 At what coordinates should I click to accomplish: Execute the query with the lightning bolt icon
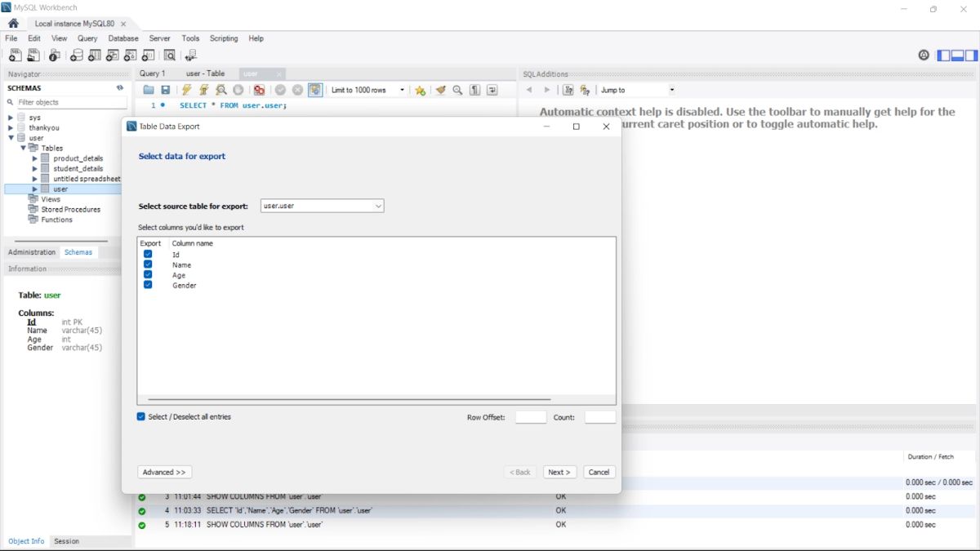186,90
